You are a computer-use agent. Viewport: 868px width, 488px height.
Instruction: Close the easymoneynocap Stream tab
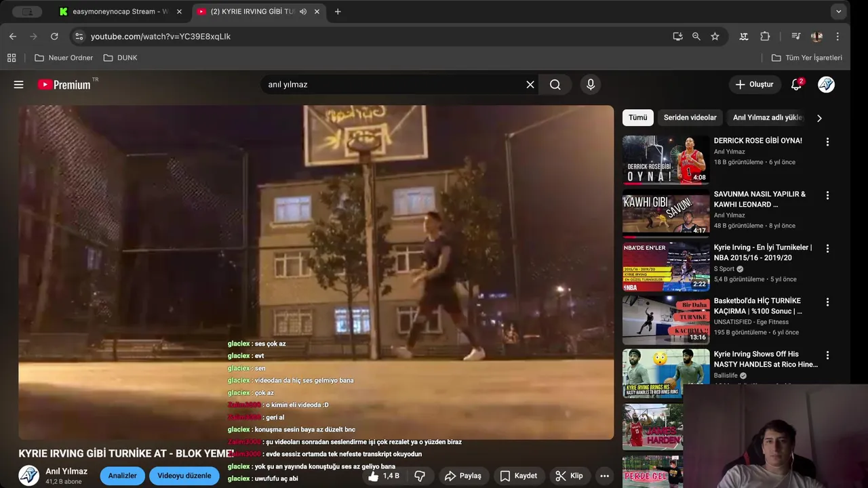(180, 12)
